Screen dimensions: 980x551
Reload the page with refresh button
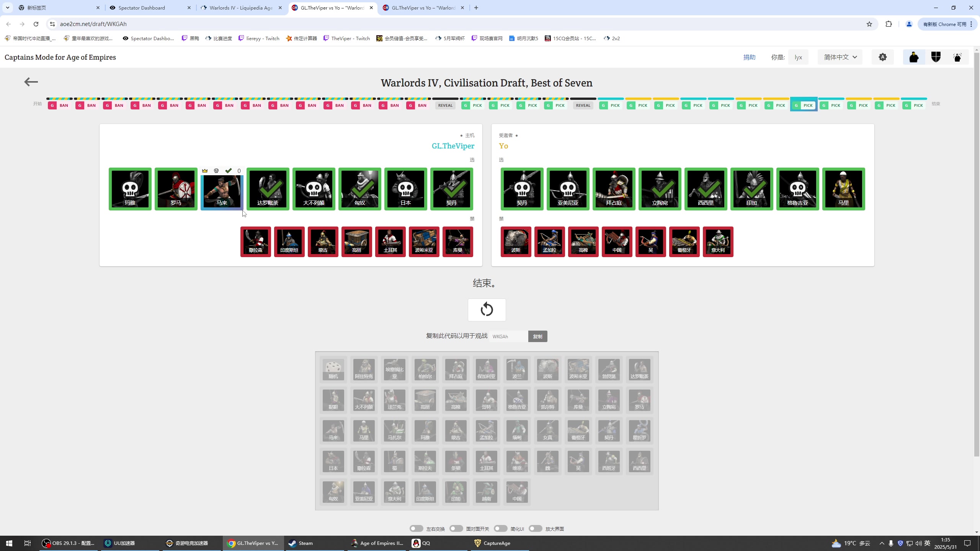click(x=36, y=24)
